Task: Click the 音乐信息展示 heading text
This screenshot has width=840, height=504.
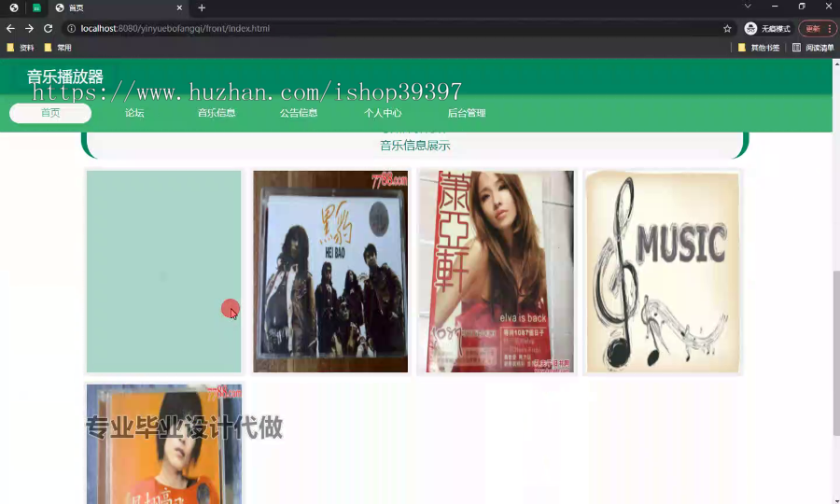Action: [x=415, y=146]
